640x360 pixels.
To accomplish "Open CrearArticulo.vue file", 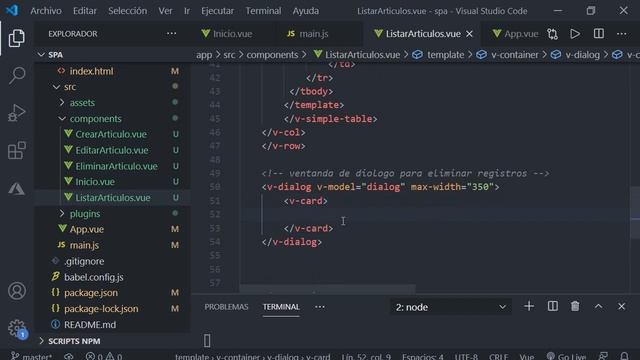I will pyautogui.click(x=112, y=134).
